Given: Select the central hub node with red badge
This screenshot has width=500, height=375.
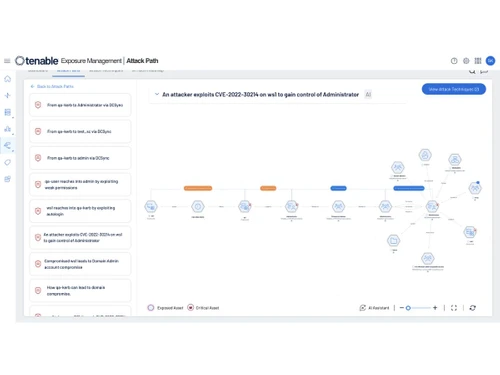Looking at the screenshot, I should (432, 207).
